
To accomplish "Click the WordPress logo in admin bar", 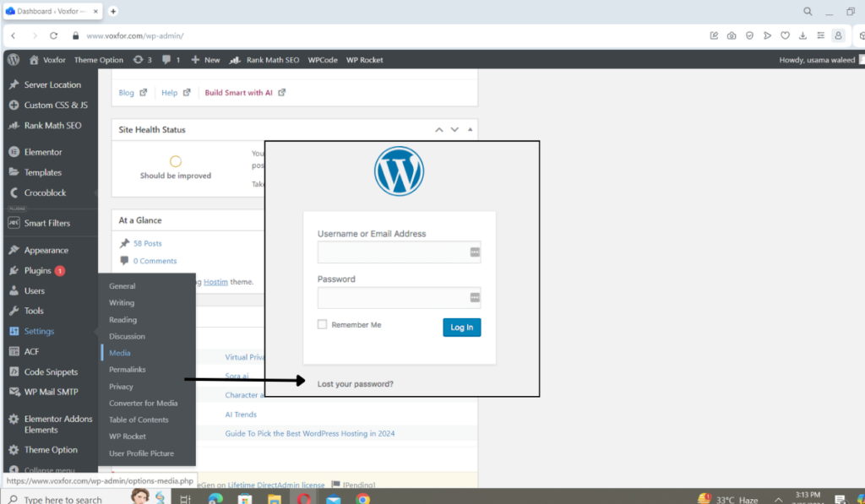I will pyautogui.click(x=14, y=60).
